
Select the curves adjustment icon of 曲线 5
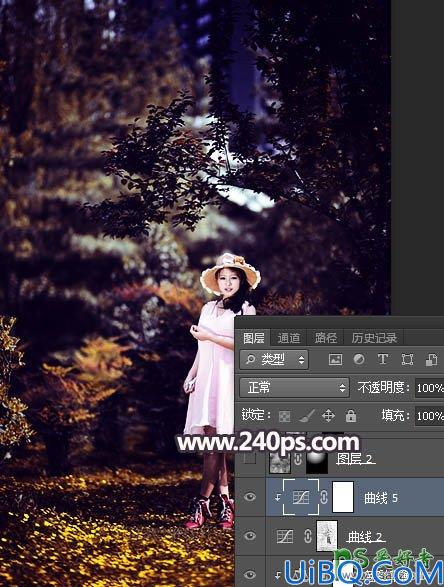tap(301, 497)
